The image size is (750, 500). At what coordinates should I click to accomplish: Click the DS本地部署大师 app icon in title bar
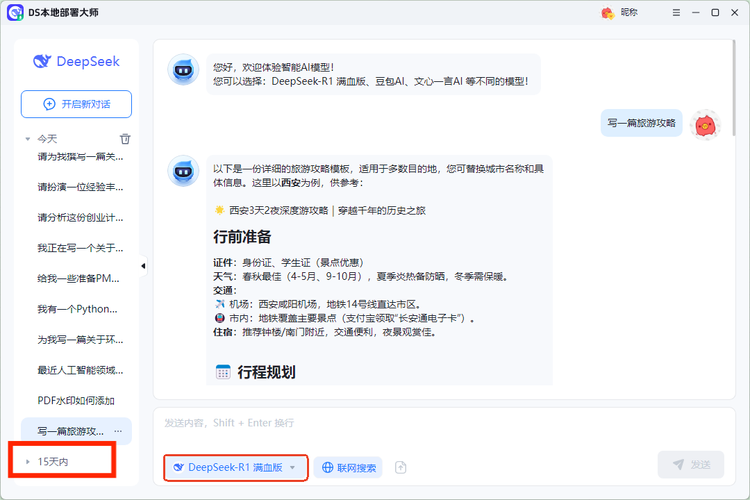13,12
